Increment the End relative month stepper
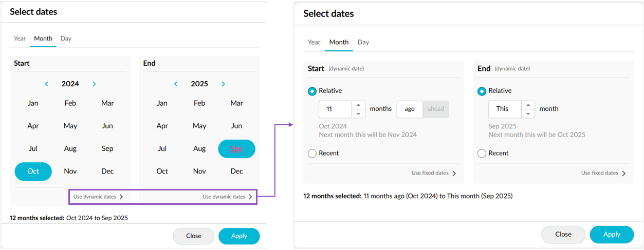 click(528, 105)
